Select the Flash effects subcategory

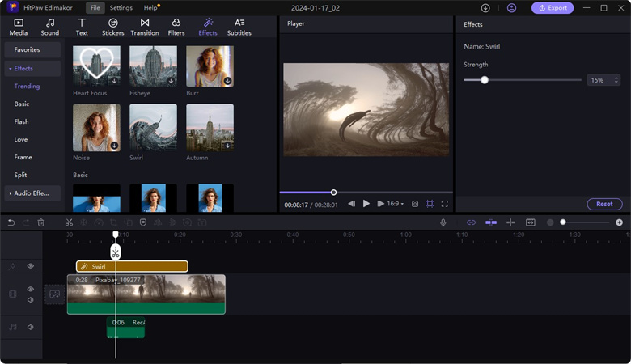(x=21, y=121)
